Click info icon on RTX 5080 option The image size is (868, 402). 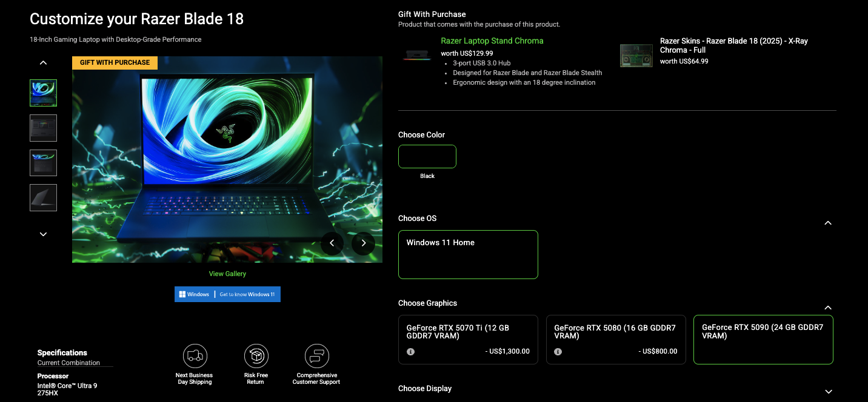click(x=558, y=352)
